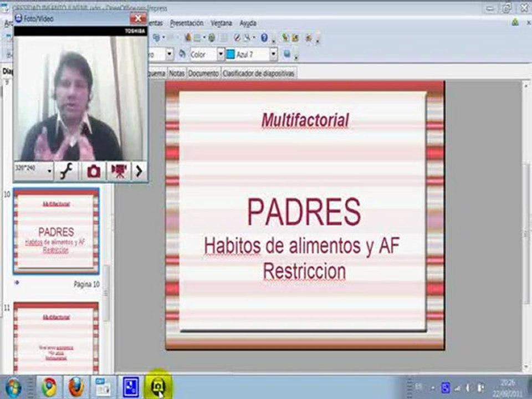The height and width of the screenshot is (399, 532).
Task: Click the blue help question mark icon
Action: click(264, 37)
